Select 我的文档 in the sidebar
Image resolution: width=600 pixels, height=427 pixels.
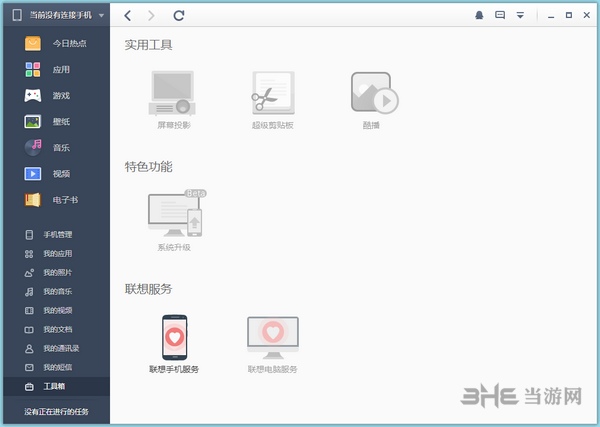point(57,329)
